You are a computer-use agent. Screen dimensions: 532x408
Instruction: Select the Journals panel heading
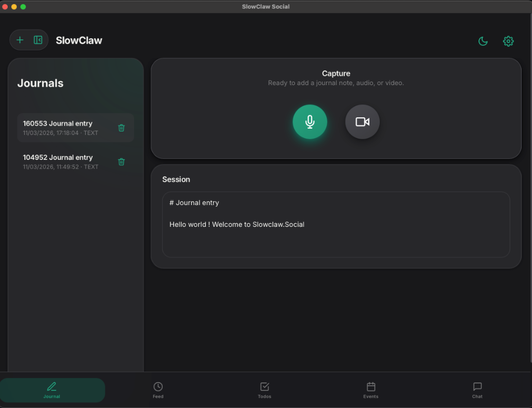coord(40,83)
